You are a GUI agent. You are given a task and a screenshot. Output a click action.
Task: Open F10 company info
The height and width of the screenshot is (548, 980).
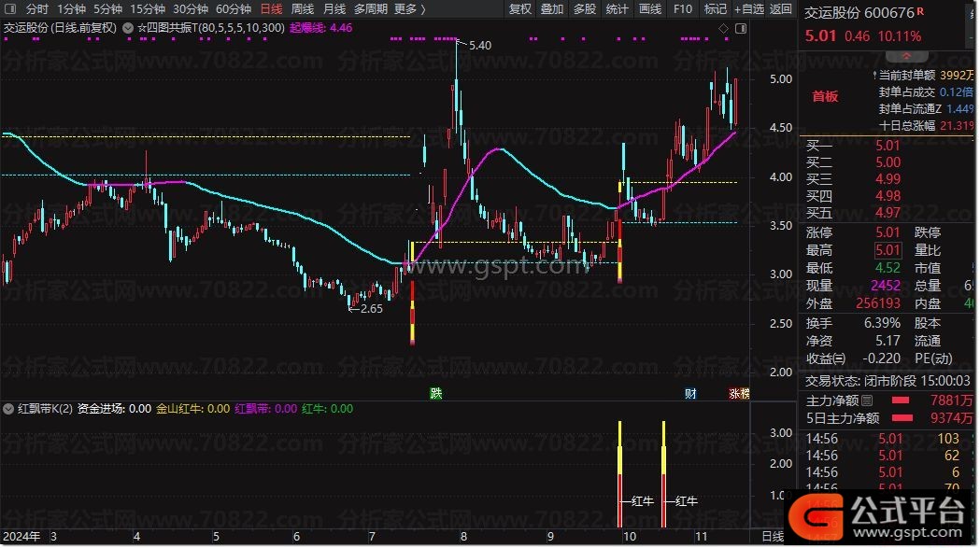(683, 8)
